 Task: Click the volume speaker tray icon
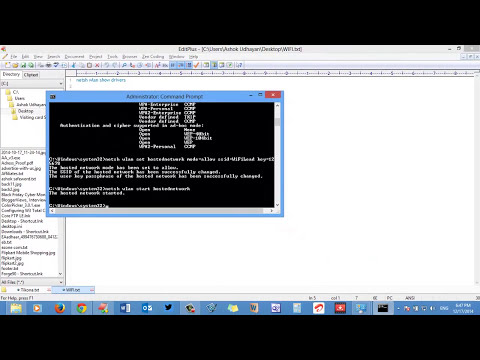(x=432, y=308)
